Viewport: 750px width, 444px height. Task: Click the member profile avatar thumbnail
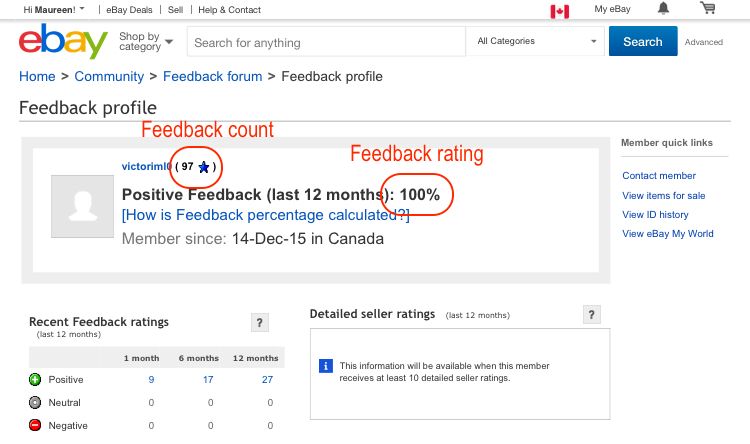[x=83, y=206]
